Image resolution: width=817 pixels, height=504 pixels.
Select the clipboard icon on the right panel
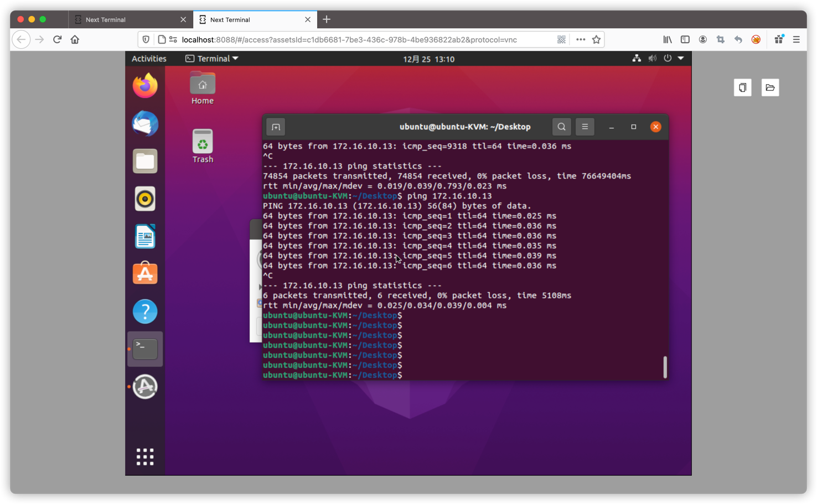tap(742, 87)
